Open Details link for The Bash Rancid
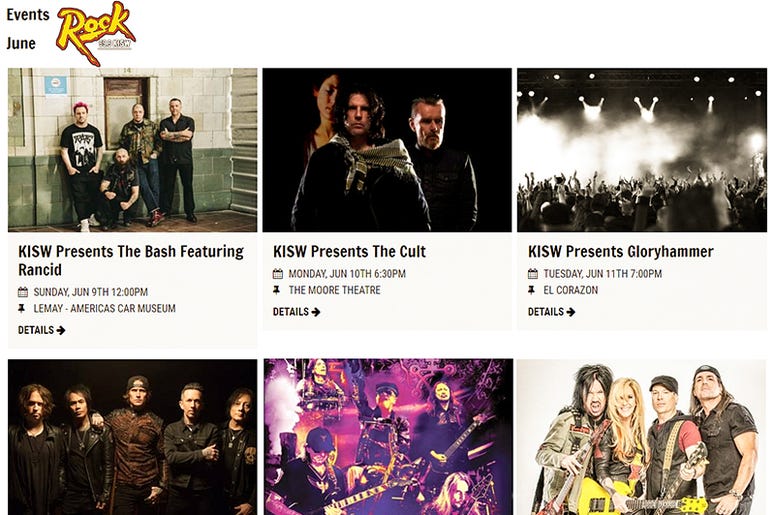775x515 pixels. tap(42, 330)
